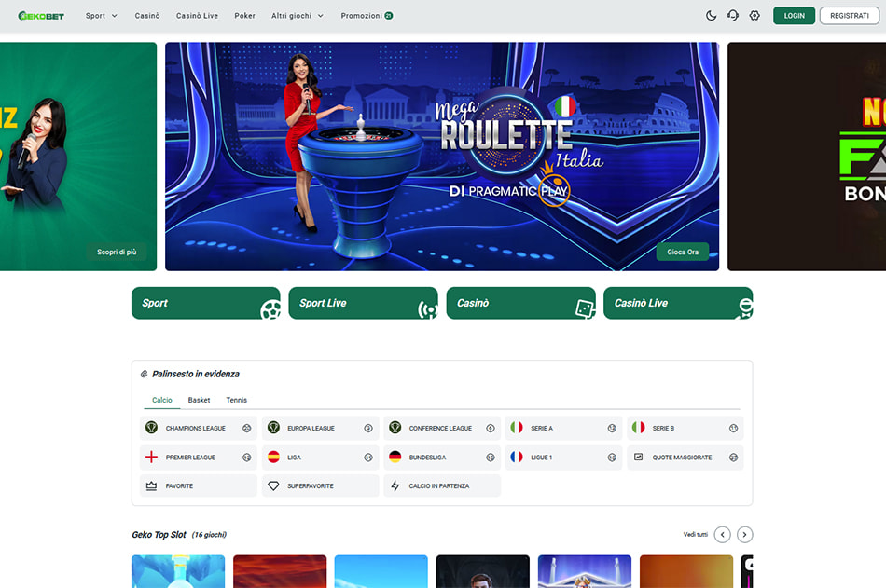Click the Serie A soccer ball icon
886x588 pixels.
[x=612, y=428]
